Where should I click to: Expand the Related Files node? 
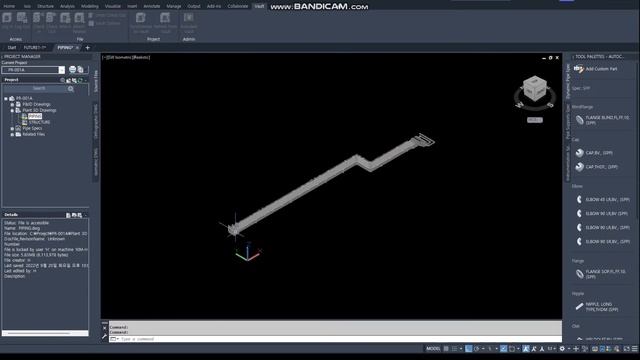(x=12, y=134)
